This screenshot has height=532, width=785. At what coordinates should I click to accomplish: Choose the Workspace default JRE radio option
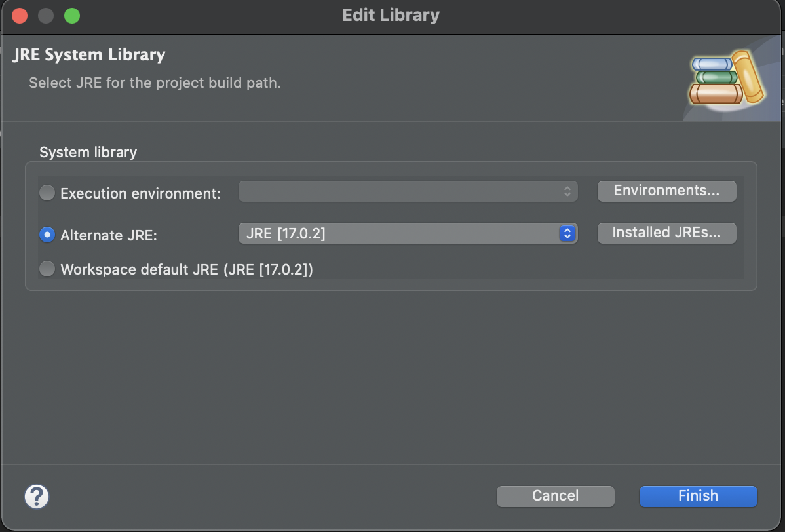click(x=47, y=269)
